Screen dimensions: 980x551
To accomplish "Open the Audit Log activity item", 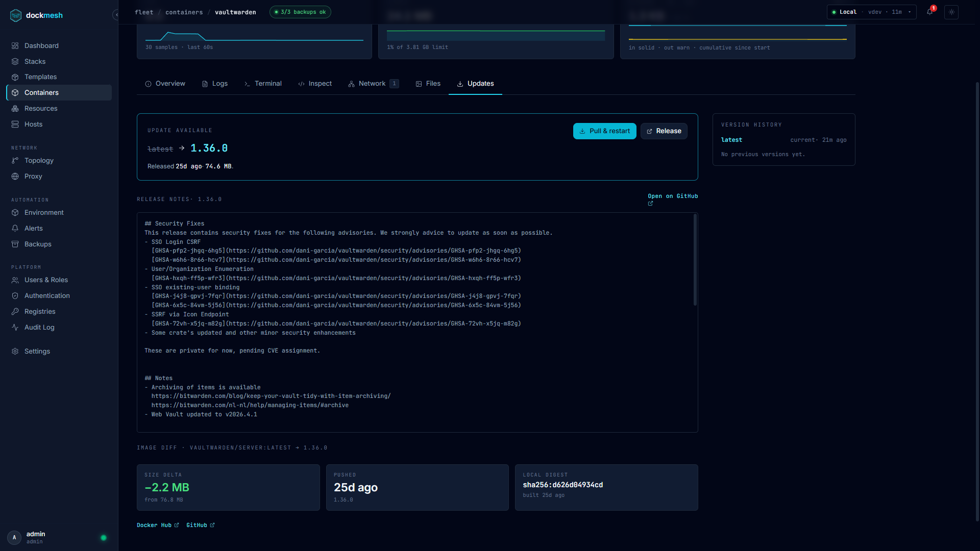I will (x=15, y=327).
